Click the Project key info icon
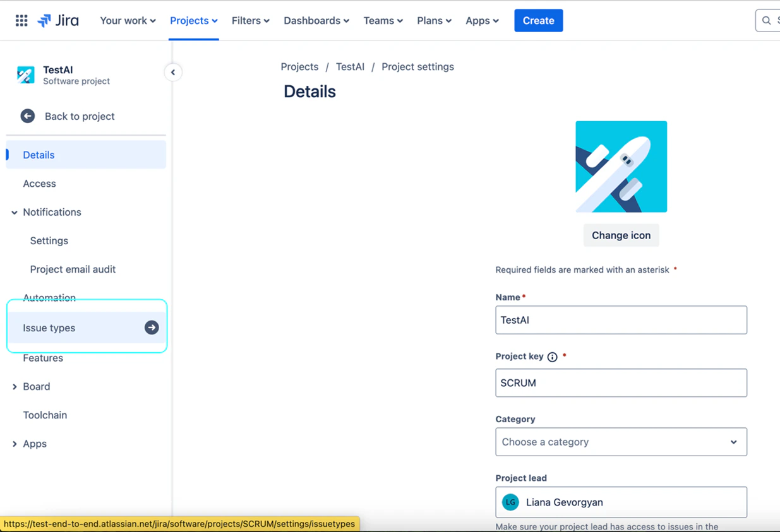780x532 pixels. tap(553, 357)
